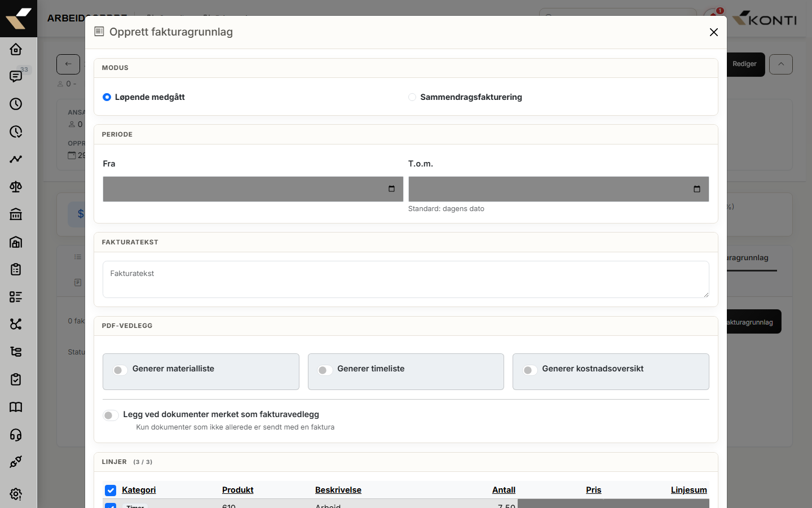Toggle Generer timeliste switch

click(325, 370)
